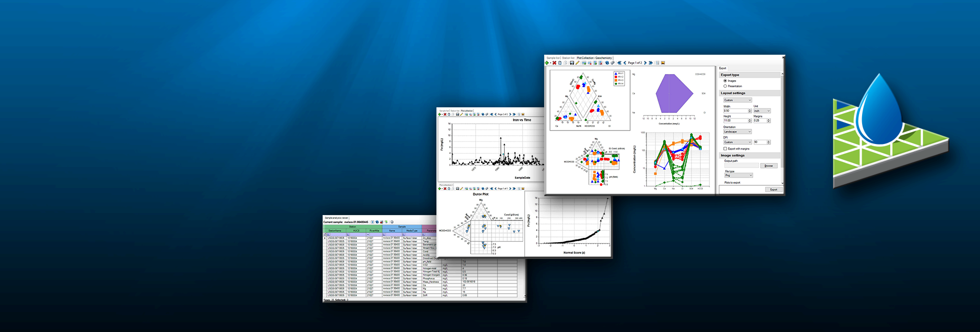980x332 pixels.
Task: Select the Images export type radio button
Action: pyautogui.click(x=725, y=81)
